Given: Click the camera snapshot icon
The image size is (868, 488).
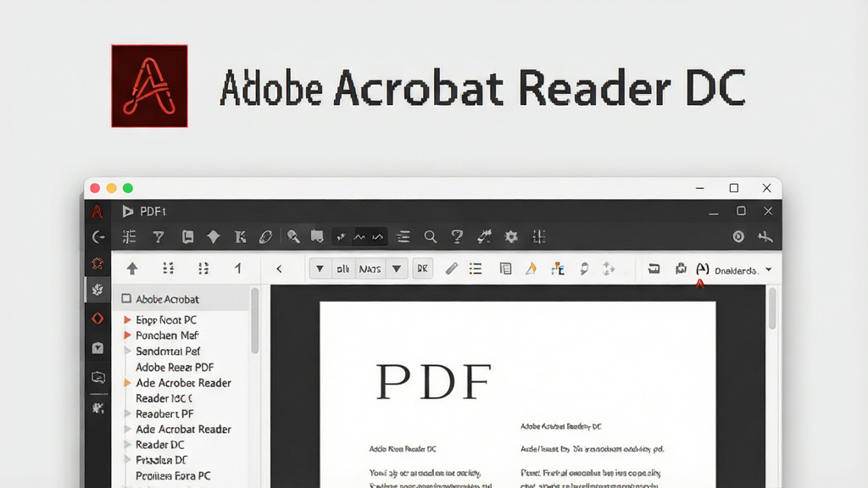Looking at the screenshot, I should 681,269.
